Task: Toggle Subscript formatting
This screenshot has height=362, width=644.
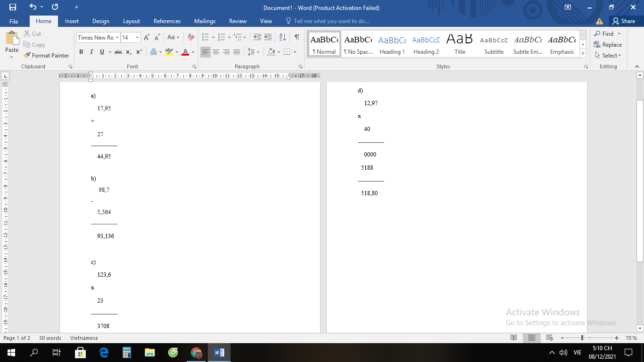Action: [129, 52]
